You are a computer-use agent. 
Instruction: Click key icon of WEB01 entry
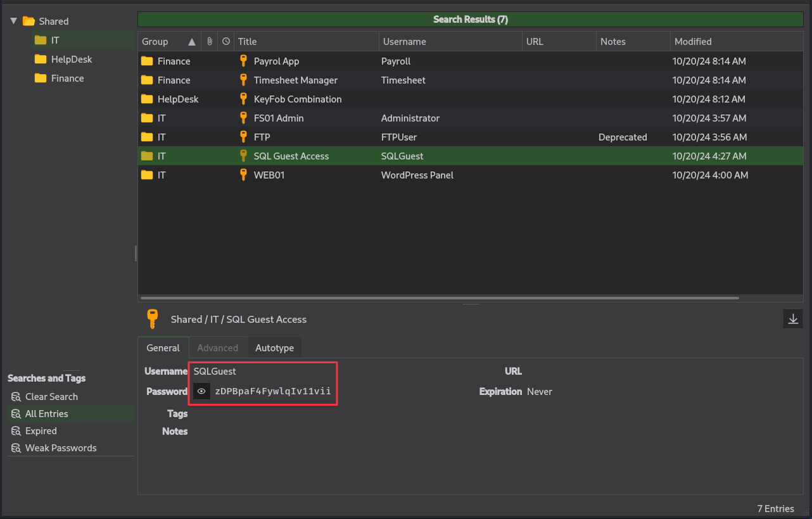click(243, 175)
